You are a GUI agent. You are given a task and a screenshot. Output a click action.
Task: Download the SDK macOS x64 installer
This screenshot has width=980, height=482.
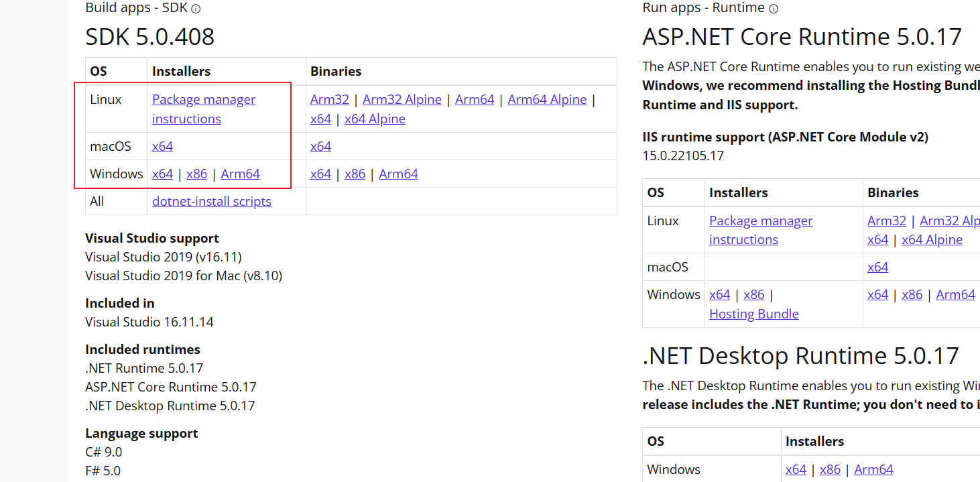coord(162,146)
